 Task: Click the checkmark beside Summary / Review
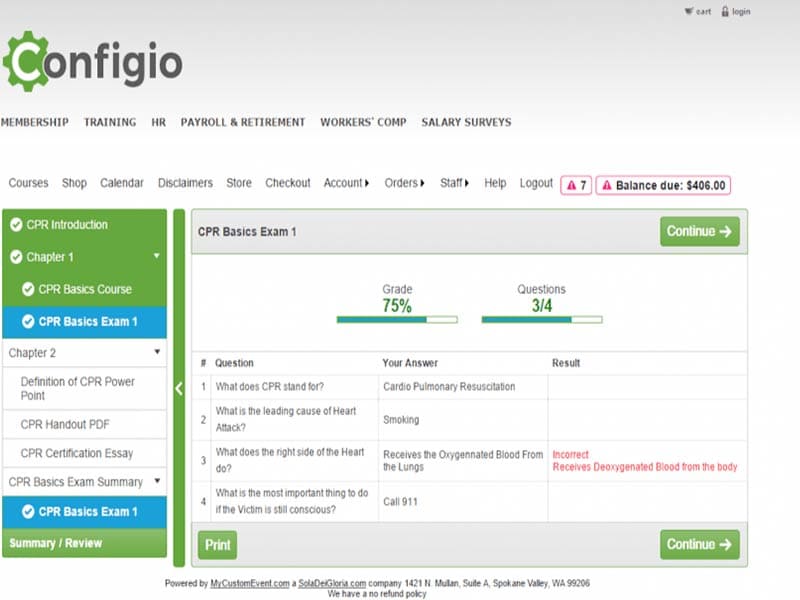tap(14, 543)
